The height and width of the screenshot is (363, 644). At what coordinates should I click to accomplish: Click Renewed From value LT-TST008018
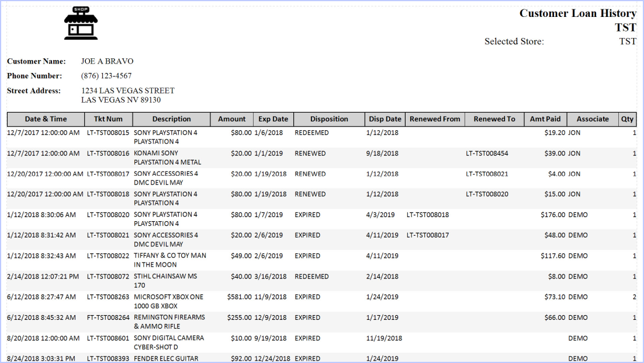coord(428,215)
